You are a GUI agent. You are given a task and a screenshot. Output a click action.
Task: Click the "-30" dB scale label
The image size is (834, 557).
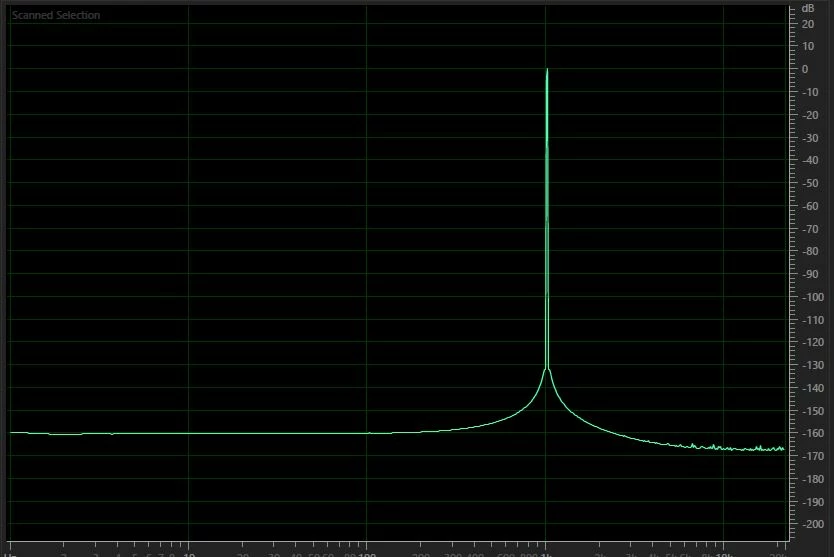[x=810, y=138]
